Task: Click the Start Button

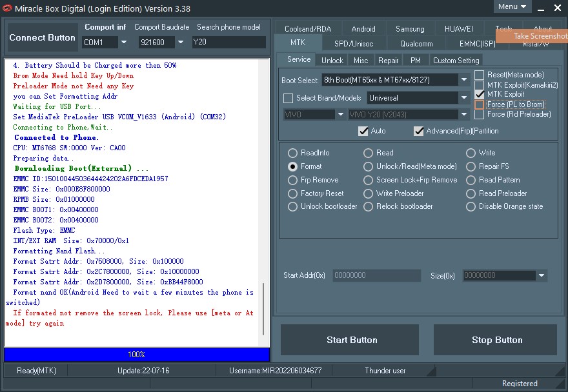Action: [350, 340]
